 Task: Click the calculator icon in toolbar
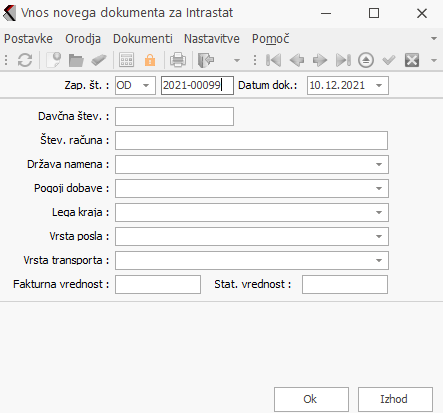[127, 60]
